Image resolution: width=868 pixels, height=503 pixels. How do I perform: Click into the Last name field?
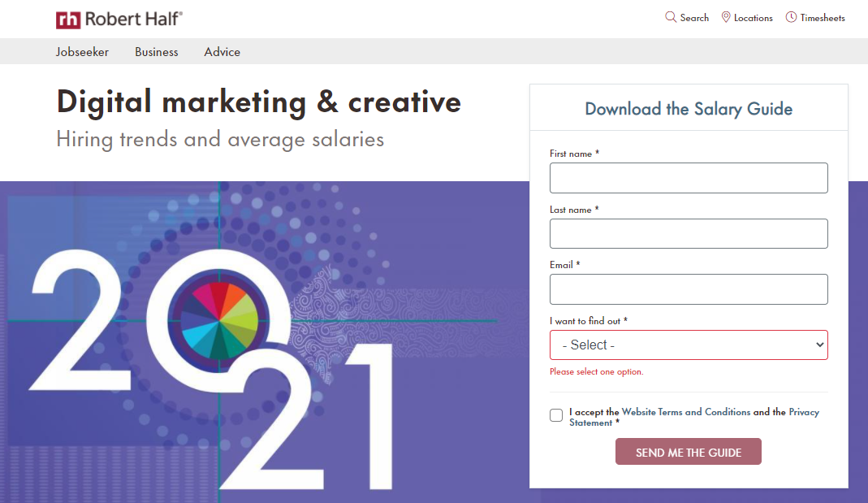689,233
